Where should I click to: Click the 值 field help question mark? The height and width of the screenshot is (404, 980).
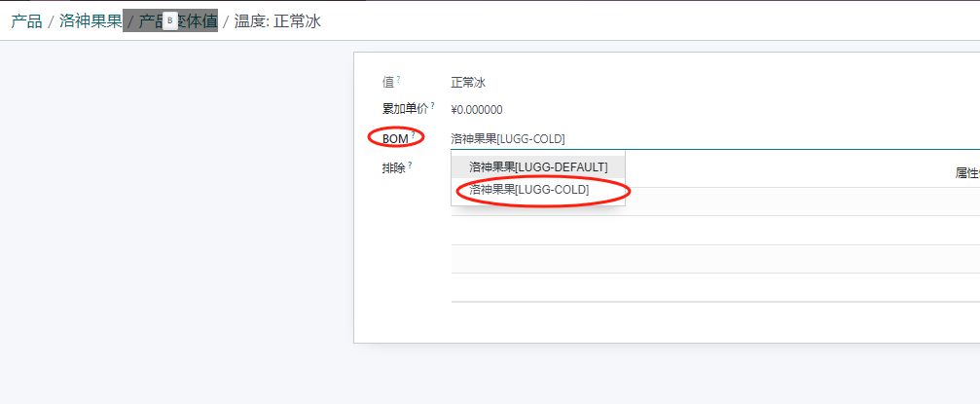(x=399, y=79)
